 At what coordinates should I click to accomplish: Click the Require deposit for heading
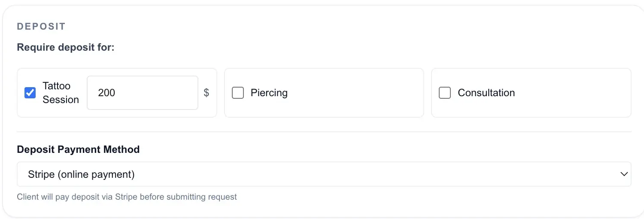point(66,47)
